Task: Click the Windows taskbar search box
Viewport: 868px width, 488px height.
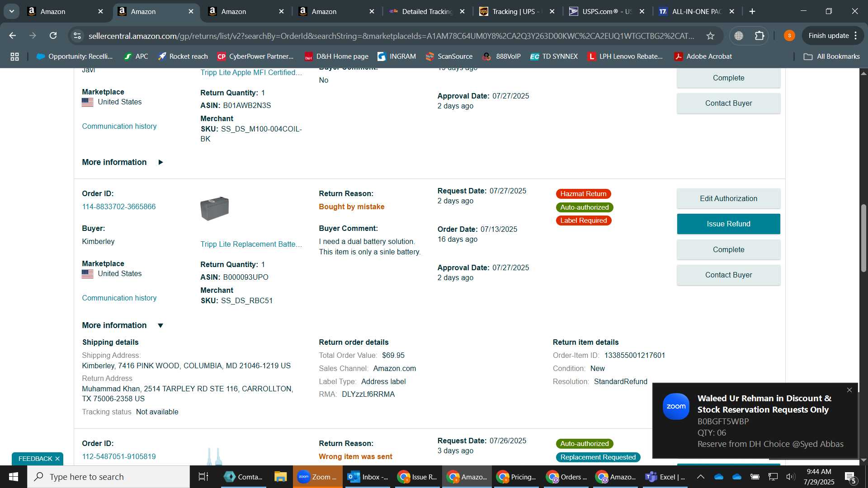Action: tap(108, 477)
